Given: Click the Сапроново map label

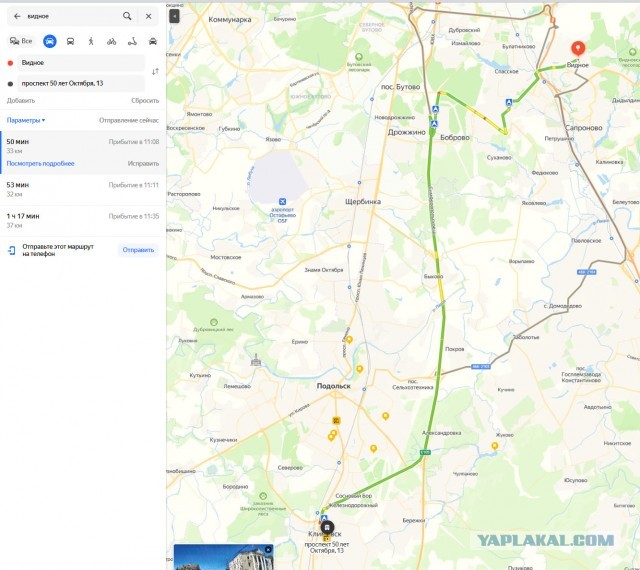Looking at the screenshot, I should tap(584, 128).
